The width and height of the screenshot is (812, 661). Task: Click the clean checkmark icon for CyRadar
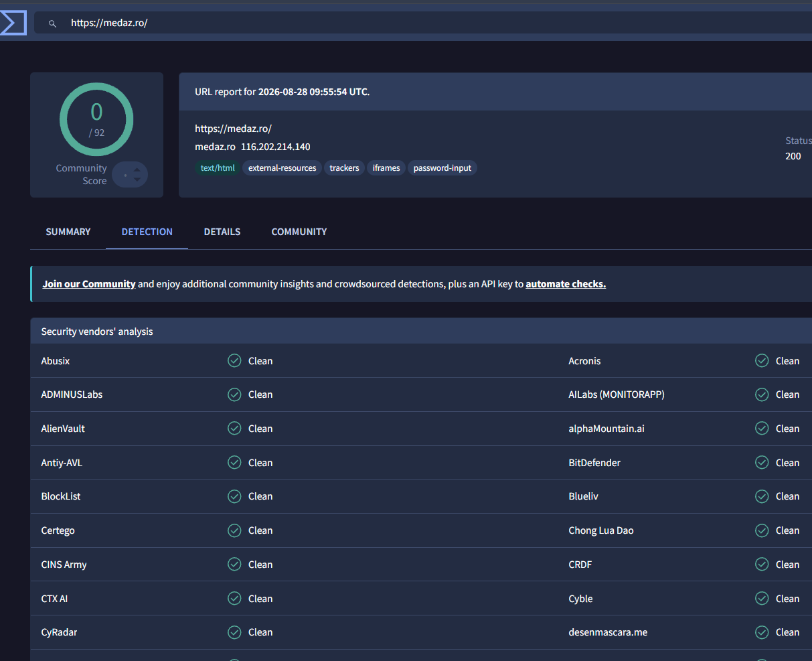tap(234, 632)
